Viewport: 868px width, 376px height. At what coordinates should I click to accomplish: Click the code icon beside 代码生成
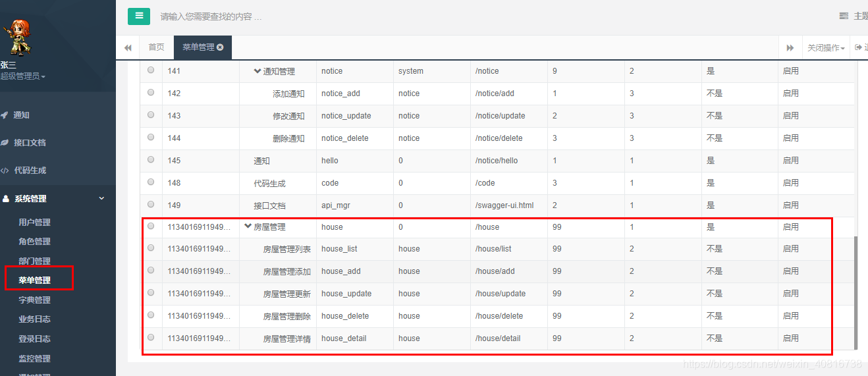pyautogui.click(x=5, y=171)
